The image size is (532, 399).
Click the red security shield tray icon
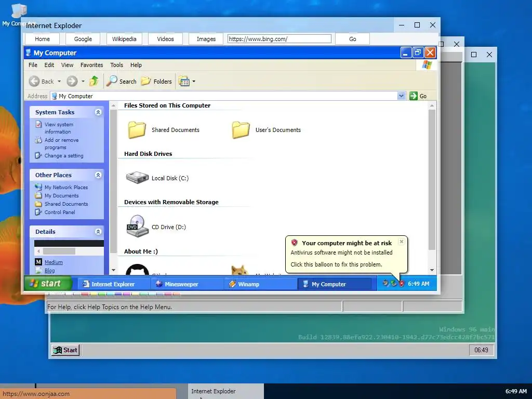(402, 284)
